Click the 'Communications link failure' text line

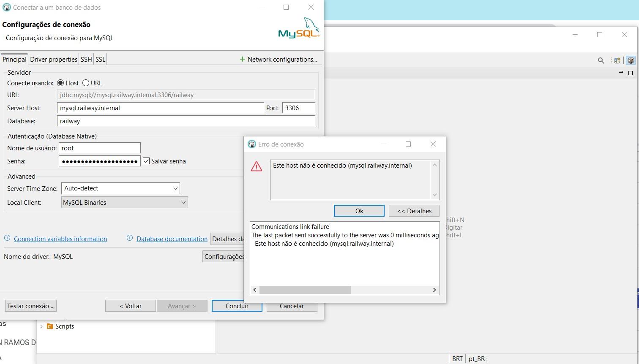[x=290, y=226]
